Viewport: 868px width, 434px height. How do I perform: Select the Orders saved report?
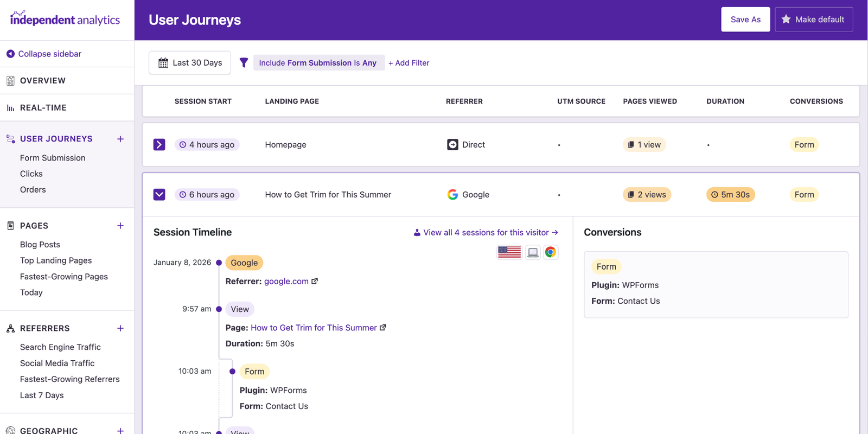(x=33, y=190)
